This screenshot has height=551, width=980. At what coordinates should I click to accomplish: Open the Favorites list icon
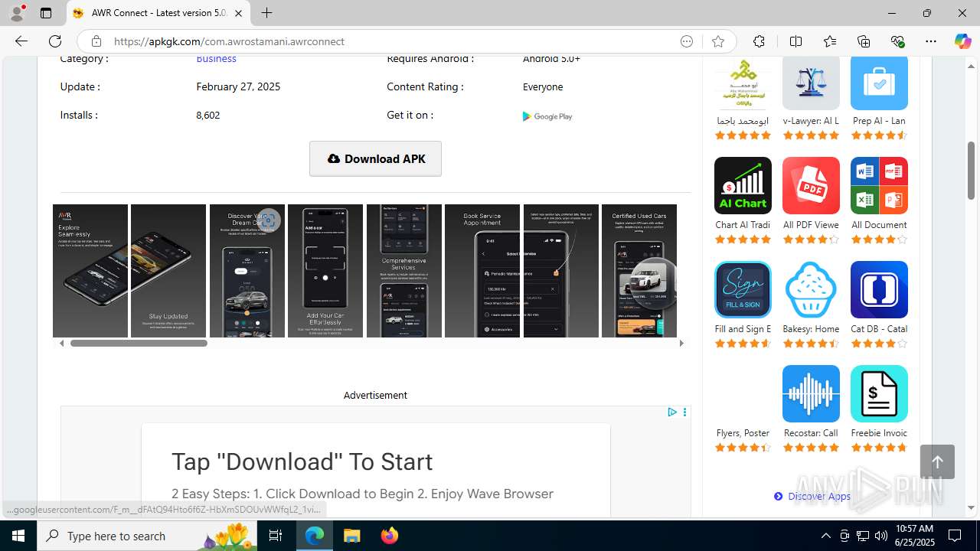pos(830,41)
